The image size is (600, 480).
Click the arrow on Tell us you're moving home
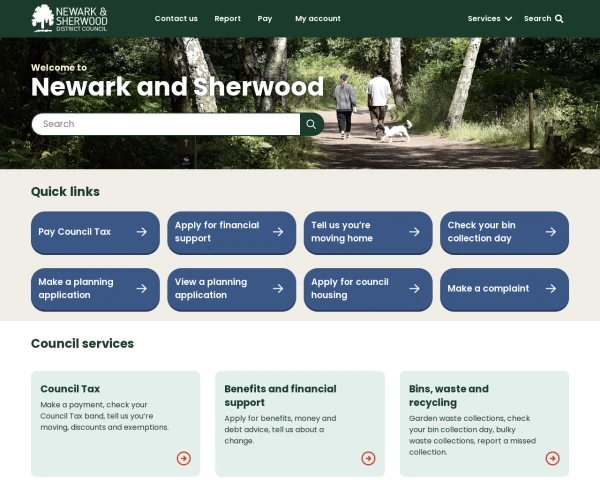[414, 232]
